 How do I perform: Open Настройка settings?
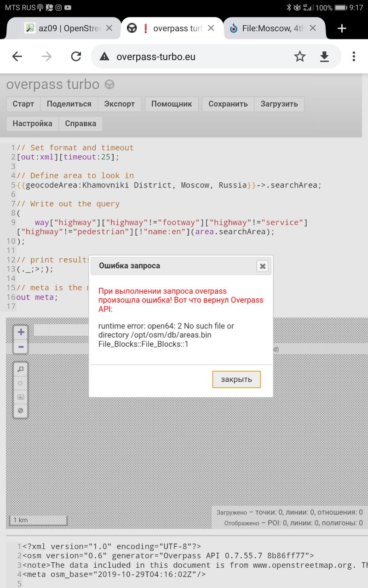[x=32, y=124]
